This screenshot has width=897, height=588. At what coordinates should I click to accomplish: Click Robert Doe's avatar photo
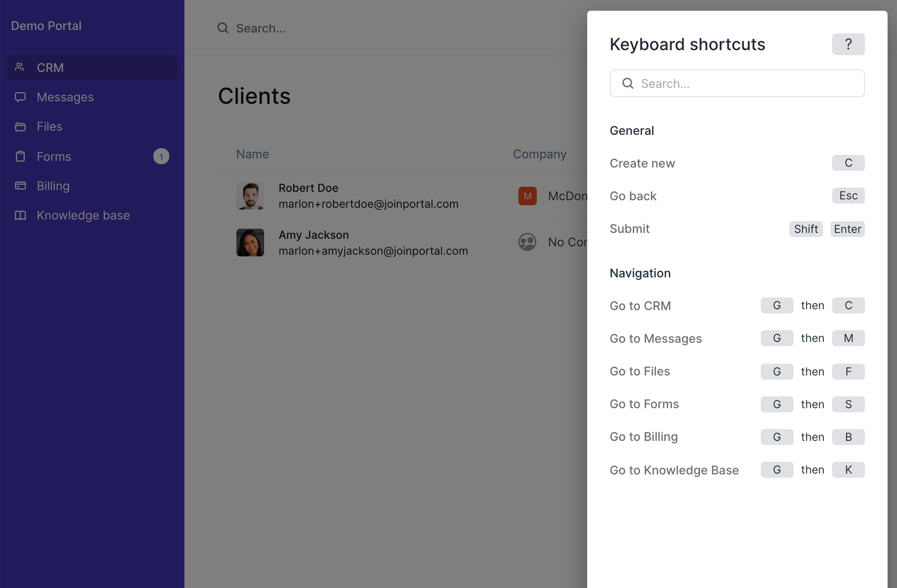pyautogui.click(x=250, y=196)
